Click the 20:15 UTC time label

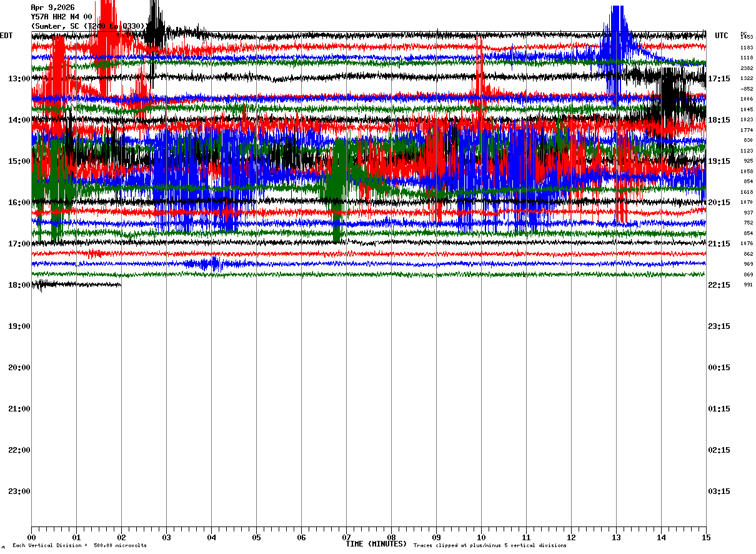(720, 203)
